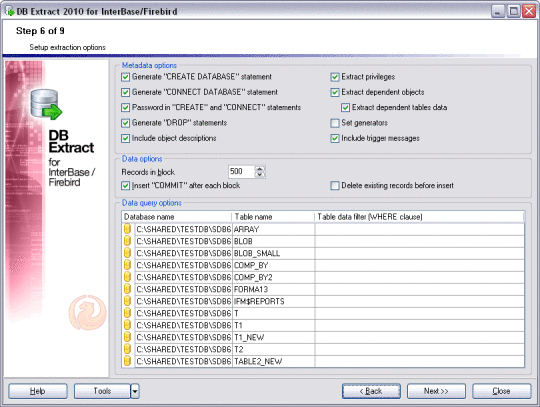540x407 pixels.
Task: Click the Help button
Action: click(38, 391)
